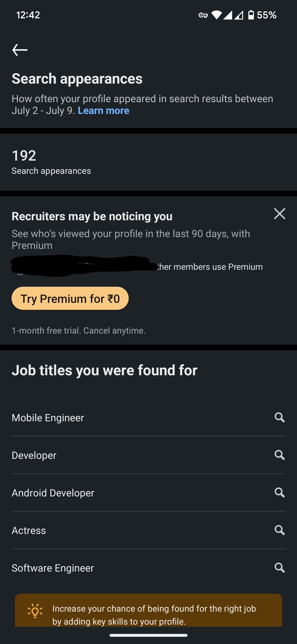Open the Learn more link
Viewport: 297px width, 644px height.
coord(103,110)
